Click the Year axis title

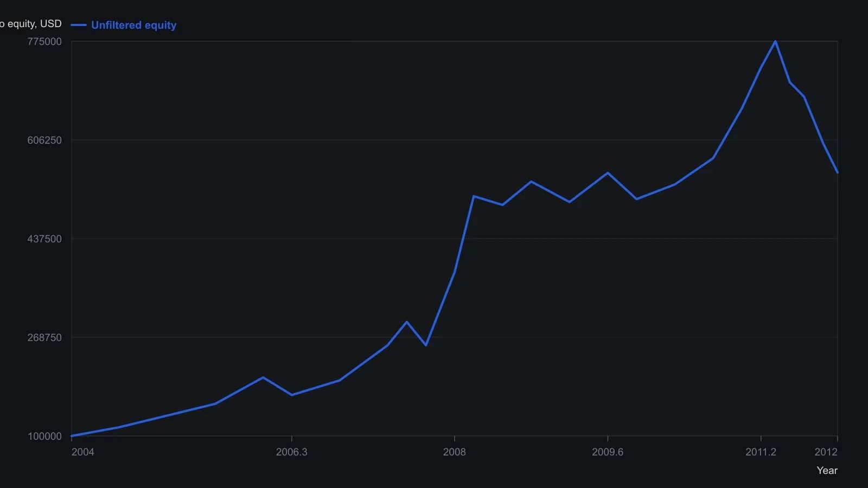click(x=827, y=471)
